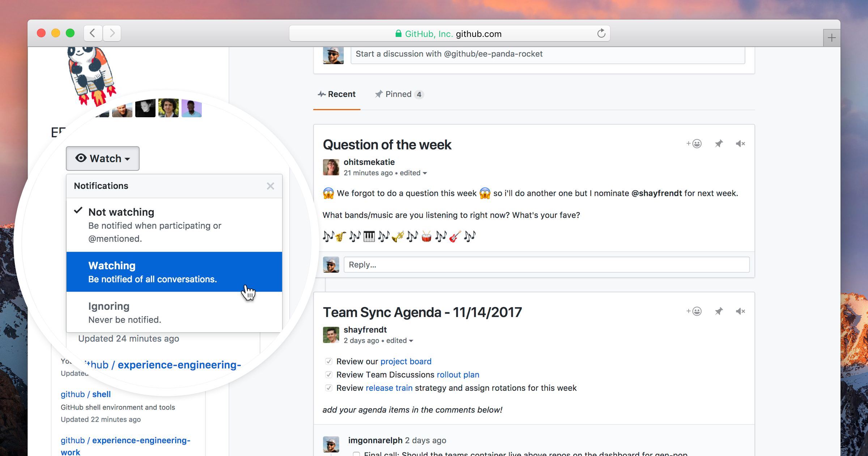Click the browser back navigation arrow
The width and height of the screenshot is (868, 456).
pos(93,33)
